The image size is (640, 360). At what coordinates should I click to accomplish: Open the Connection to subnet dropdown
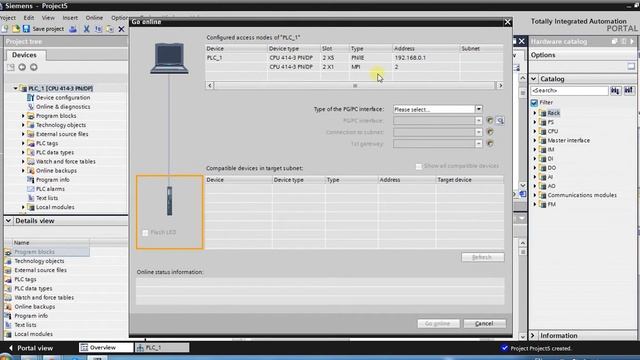point(478,132)
